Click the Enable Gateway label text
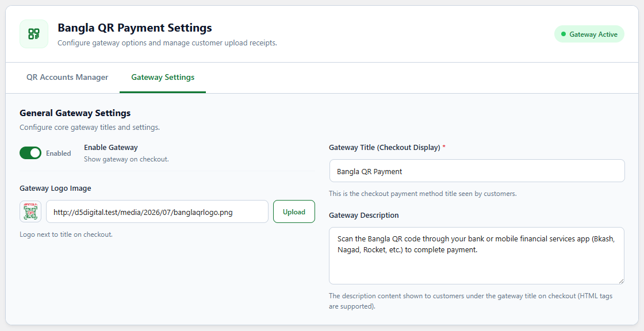 pyautogui.click(x=111, y=148)
